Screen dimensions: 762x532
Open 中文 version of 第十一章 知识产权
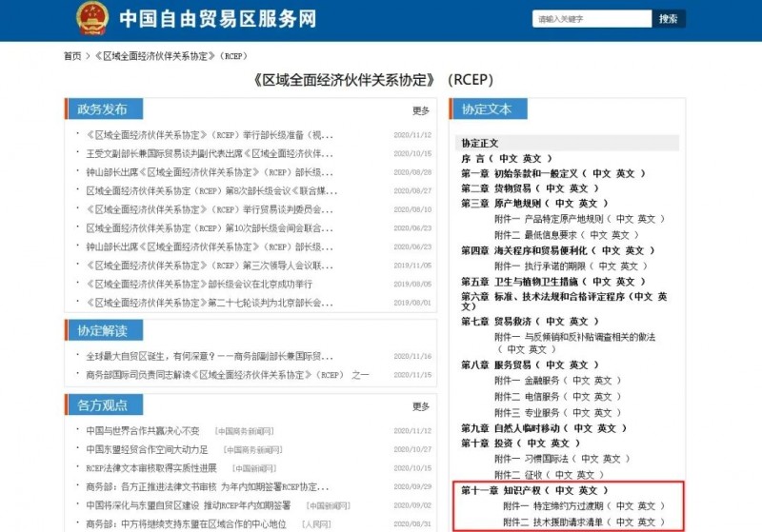coord(566,490)
